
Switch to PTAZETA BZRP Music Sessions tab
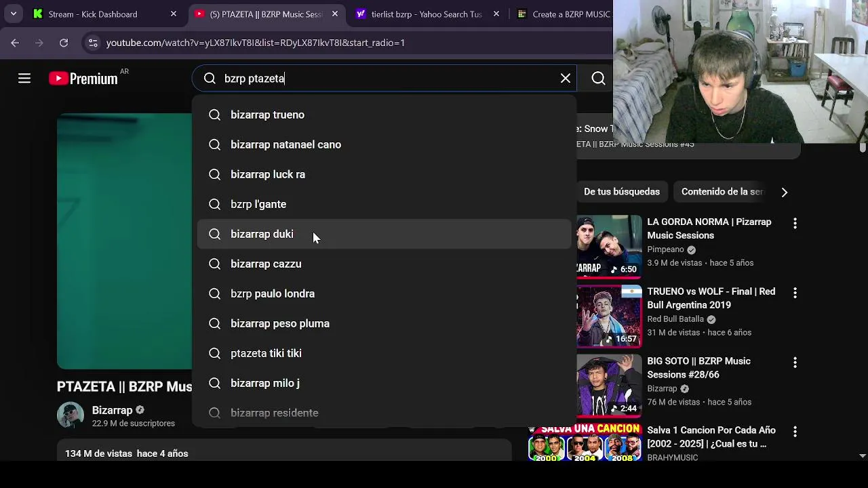pyautogui.click(x=266, y=14)
